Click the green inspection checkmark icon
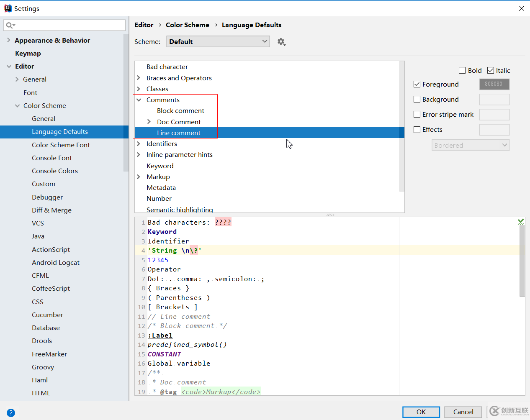Screen dimensions: 530x420 [x=521, y=222]
